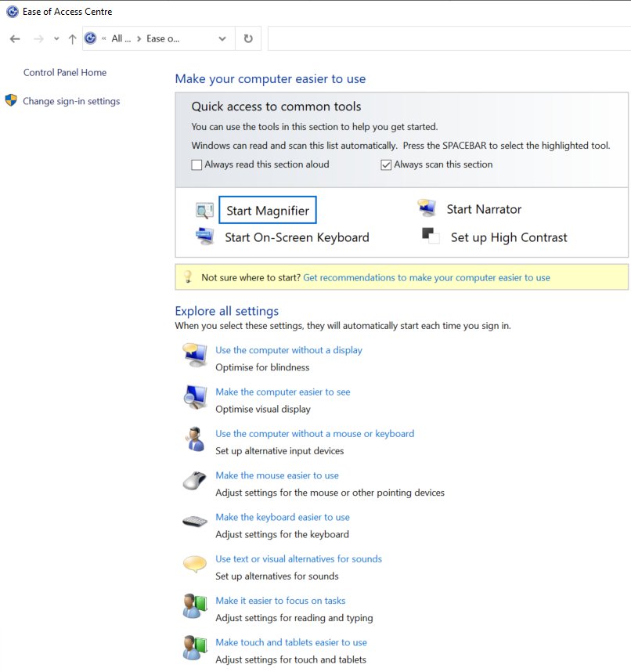
Task: Click the monitor icon for using computer without display
Action: click(196, 356)
